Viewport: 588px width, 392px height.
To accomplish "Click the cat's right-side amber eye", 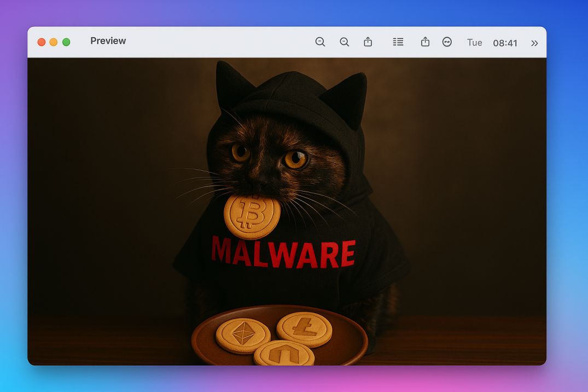I will (x=295, y=159).
